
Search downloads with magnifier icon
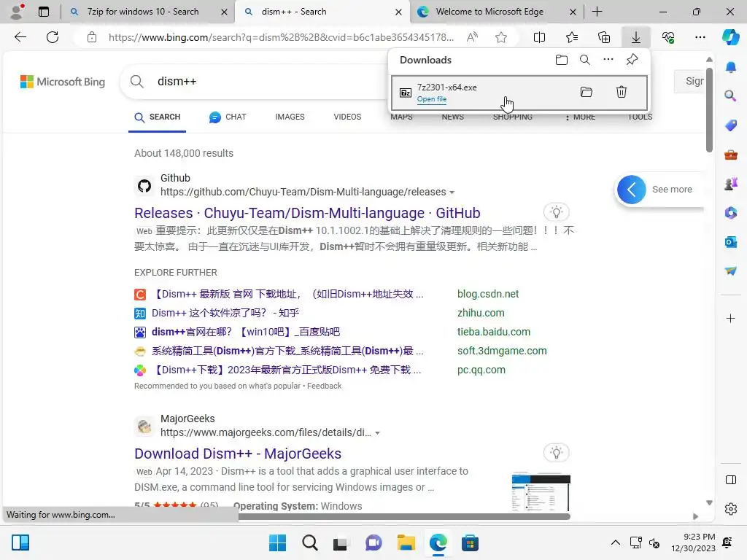pos(585,60)
